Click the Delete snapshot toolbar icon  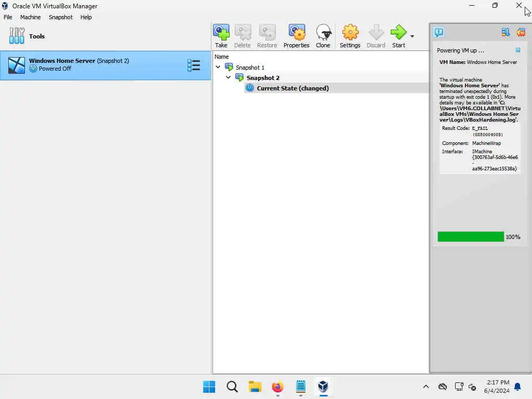[x=243, y=33]
